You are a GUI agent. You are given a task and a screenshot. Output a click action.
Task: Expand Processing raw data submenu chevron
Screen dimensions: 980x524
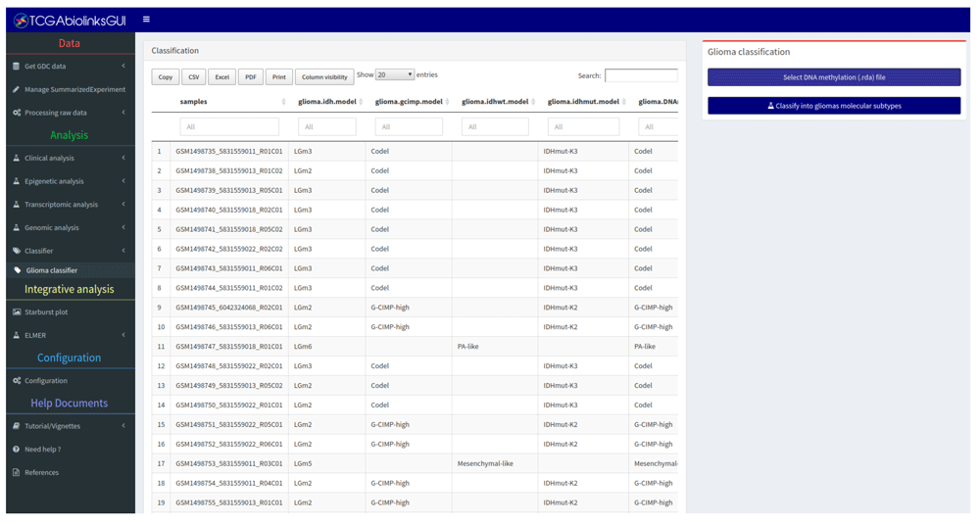click(x=123, y=113)
